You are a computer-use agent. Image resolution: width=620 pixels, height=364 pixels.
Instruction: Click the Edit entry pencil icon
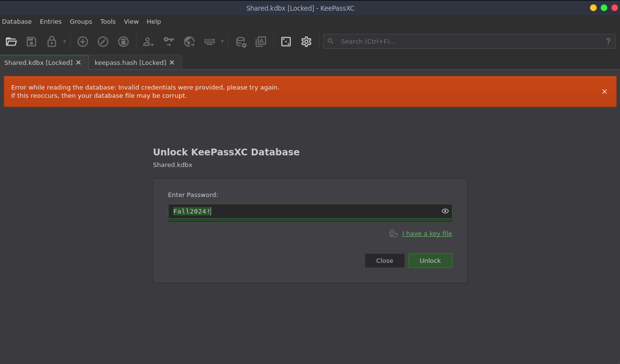pyautogui.click(x=103, y=42)
